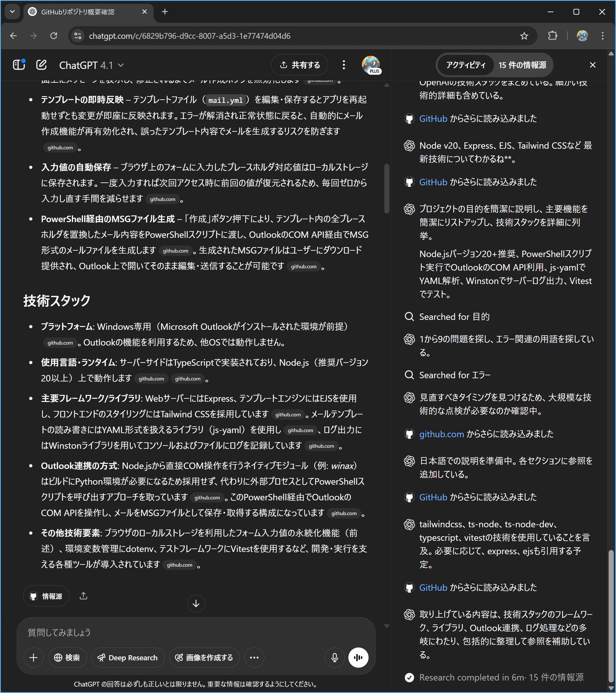Click the microphone dictation icon
616x693 pixels.
(x=335, y=658)
